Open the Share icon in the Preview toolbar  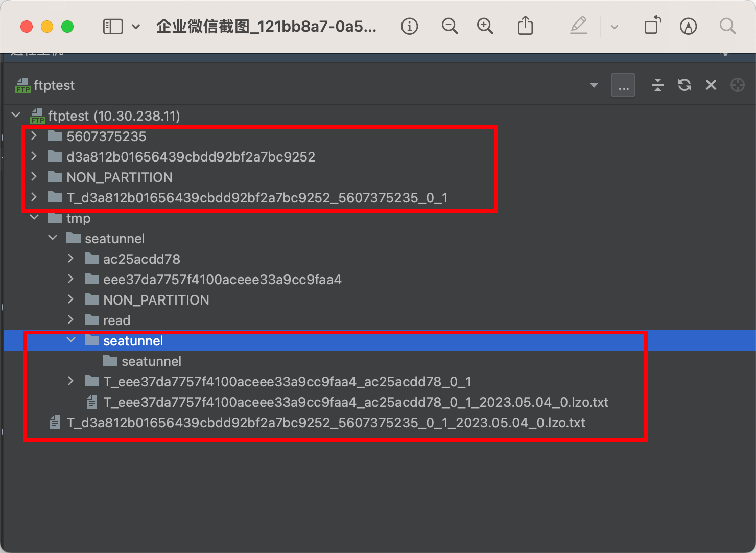coord(525,26)
